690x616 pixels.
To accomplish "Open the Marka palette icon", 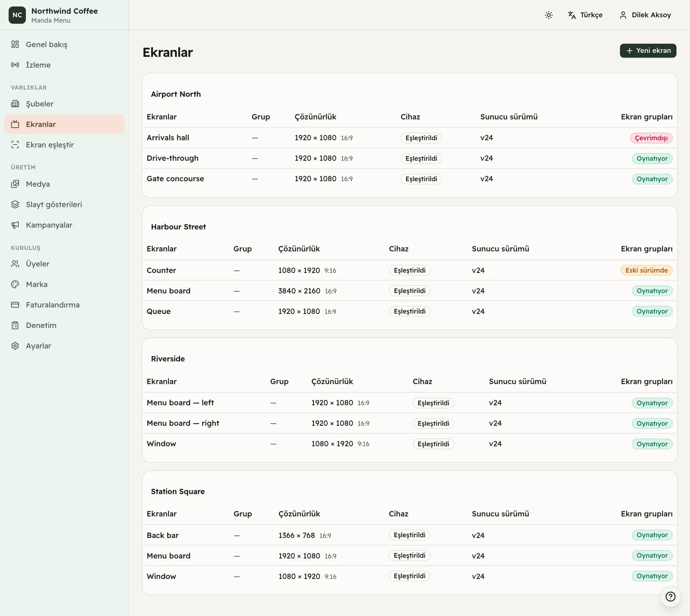I will (x=15, y=284).
